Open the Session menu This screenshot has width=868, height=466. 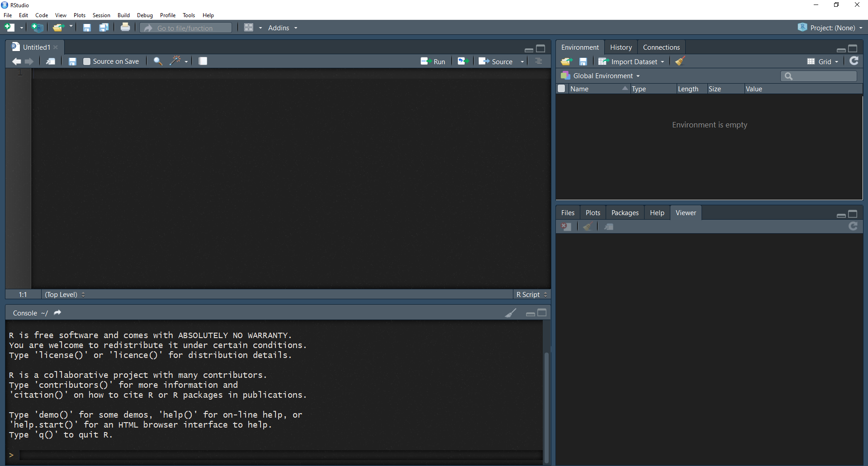tap(101, 15)
